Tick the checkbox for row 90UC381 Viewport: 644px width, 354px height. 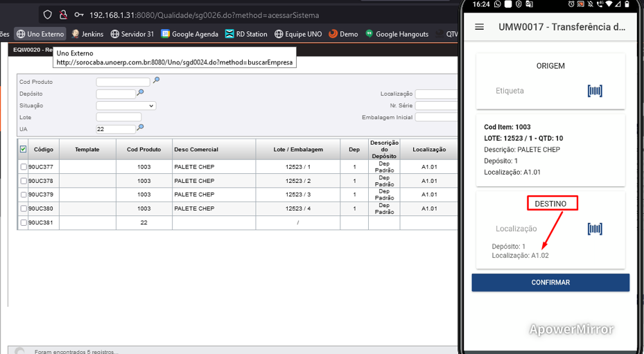pos(24,222)
